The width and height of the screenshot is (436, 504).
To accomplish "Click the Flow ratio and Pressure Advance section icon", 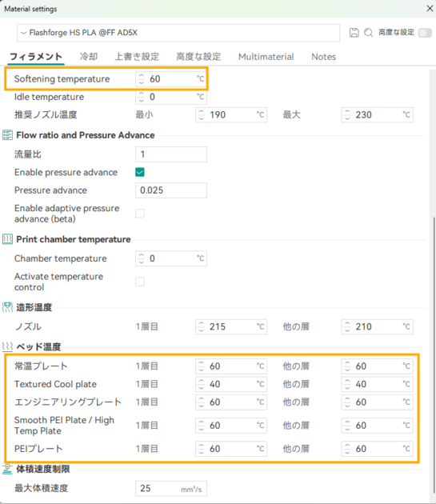I will pos(7,135).
